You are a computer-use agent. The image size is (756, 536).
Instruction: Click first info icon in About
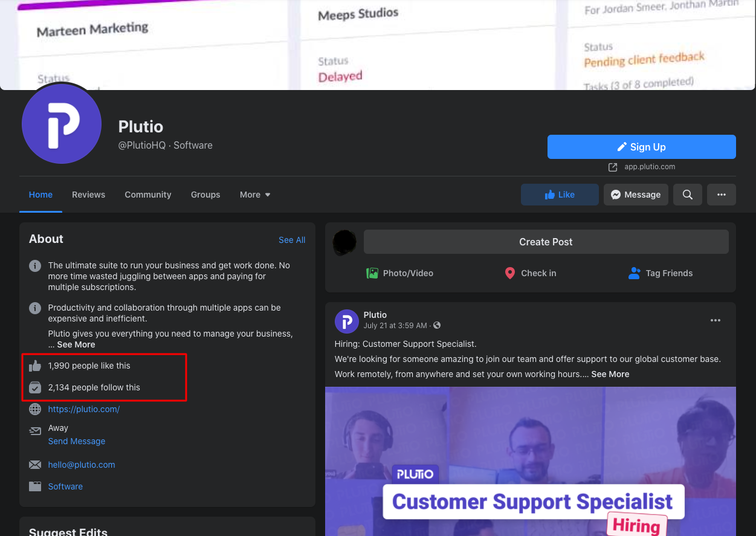tap(35, 266)
